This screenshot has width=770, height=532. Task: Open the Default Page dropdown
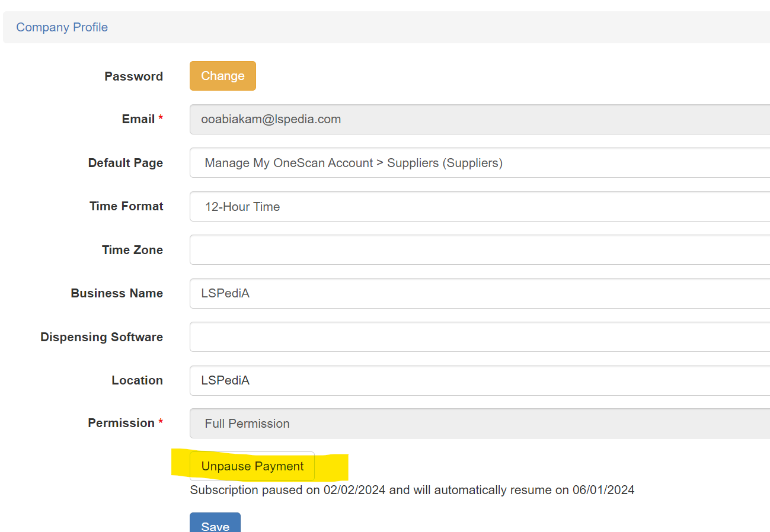(480, 163)
